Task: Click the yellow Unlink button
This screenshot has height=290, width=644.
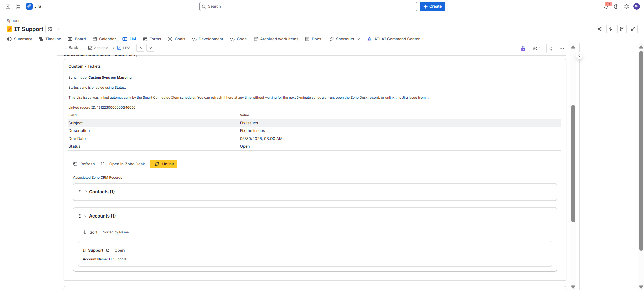Action: pyautogui.click(x=164, y=164)
